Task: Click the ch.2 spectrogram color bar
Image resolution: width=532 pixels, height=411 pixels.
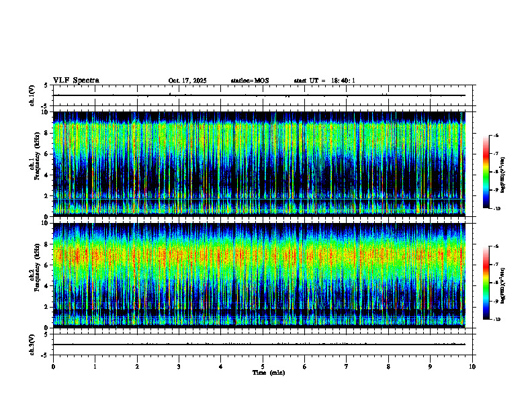Action: tap(486, 283)
